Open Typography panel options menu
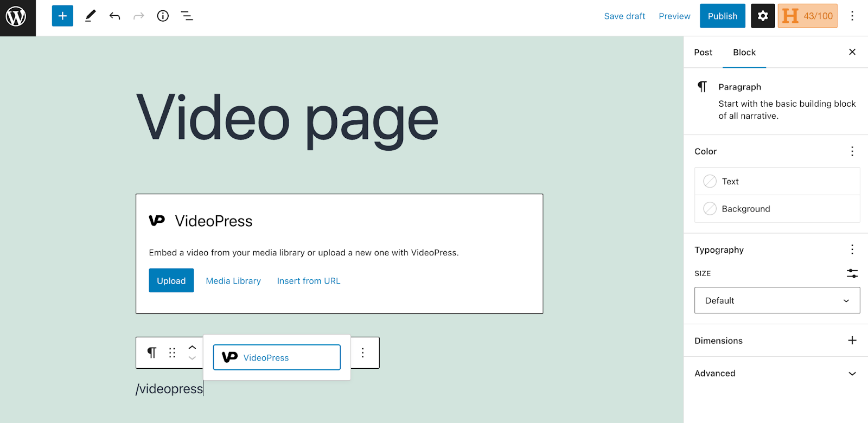The height and width of the screenshot is (423, 868). click(x=852, y=249)
